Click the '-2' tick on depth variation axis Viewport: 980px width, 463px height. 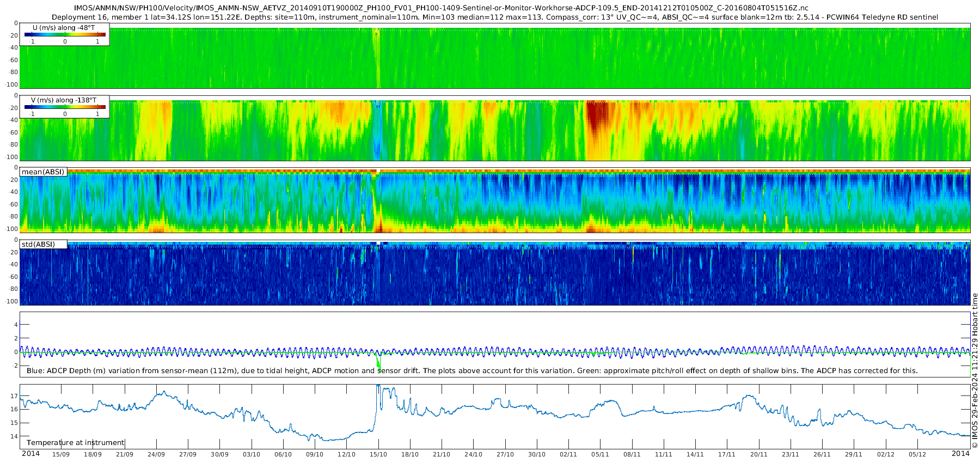[15, 365]
